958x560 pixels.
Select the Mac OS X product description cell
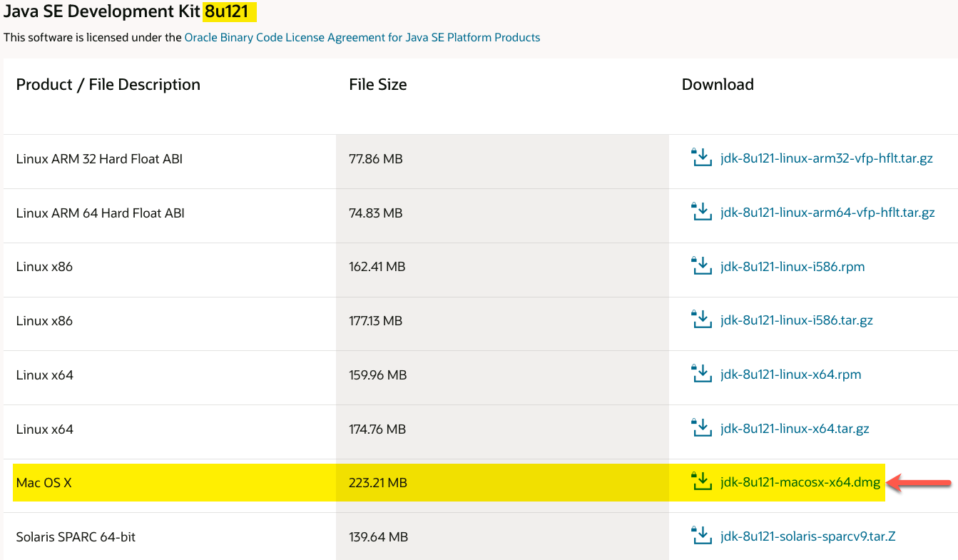pyautogui.click(x=44, y=483)
